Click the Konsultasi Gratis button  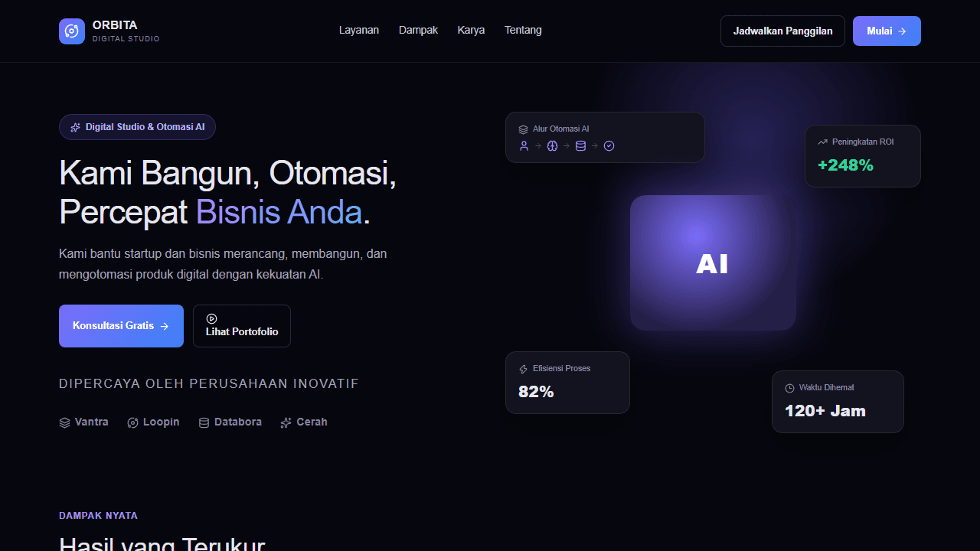coord(121,326)
